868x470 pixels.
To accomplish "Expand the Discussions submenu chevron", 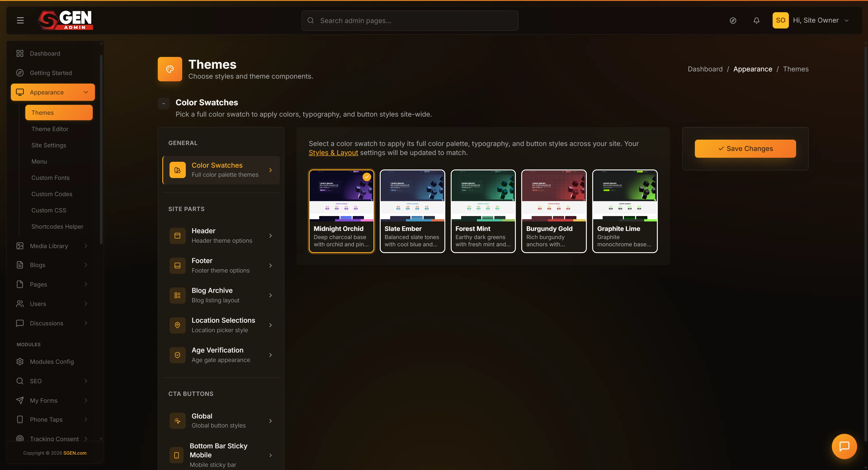I will click(86, 323).
